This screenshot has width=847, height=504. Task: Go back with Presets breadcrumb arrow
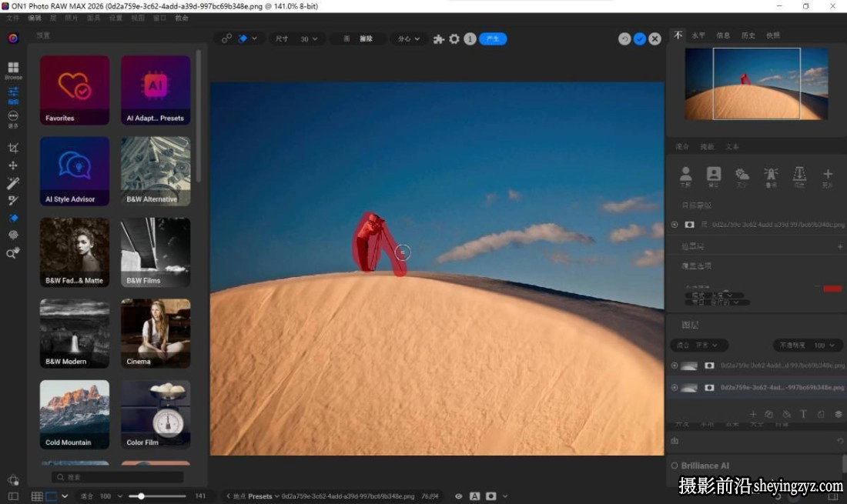[x=228, y=496]
